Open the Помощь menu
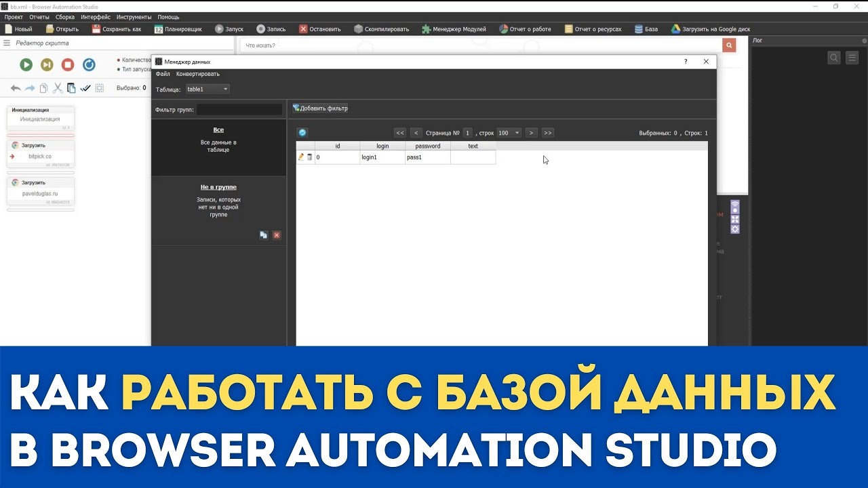This screenshot has width=868, height=488. tap(168, 17)
